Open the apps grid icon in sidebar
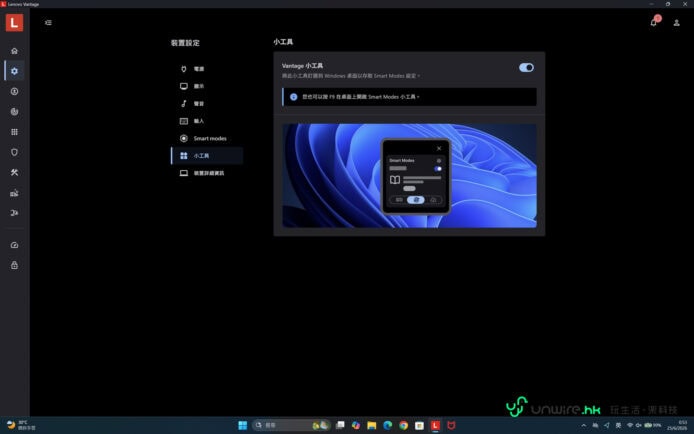Image resolution: width=694 pixels, height=434 pixels. point(14,132)
